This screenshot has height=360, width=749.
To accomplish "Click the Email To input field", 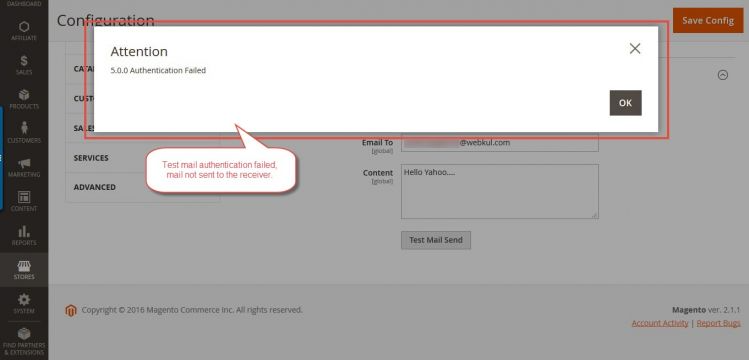I will tap(500, 142).
